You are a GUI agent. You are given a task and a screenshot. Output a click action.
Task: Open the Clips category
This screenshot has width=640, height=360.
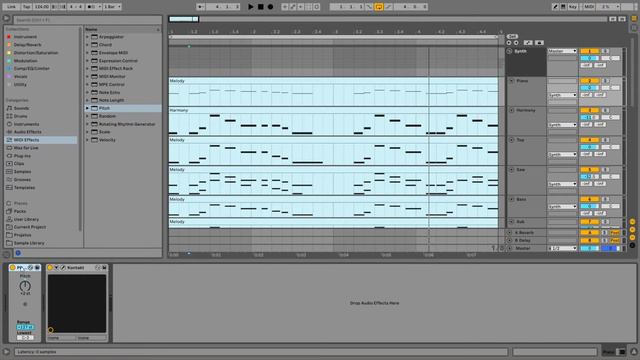coord(19,164)
